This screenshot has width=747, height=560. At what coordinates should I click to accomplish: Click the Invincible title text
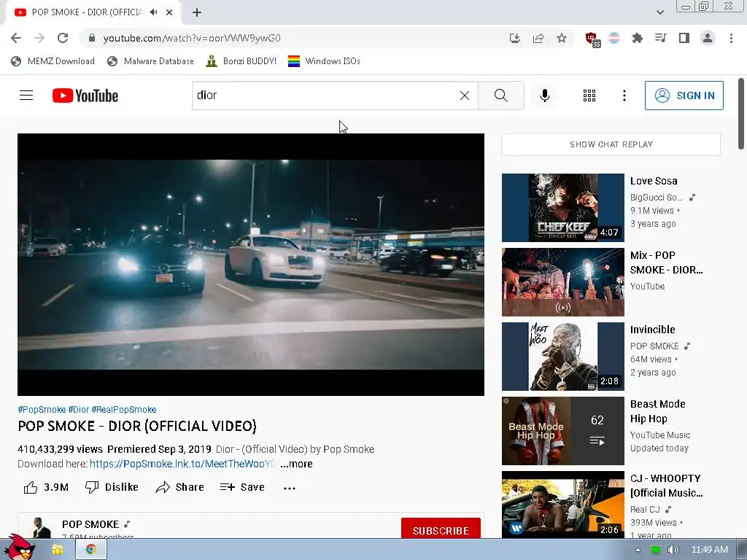click(653, 330)
